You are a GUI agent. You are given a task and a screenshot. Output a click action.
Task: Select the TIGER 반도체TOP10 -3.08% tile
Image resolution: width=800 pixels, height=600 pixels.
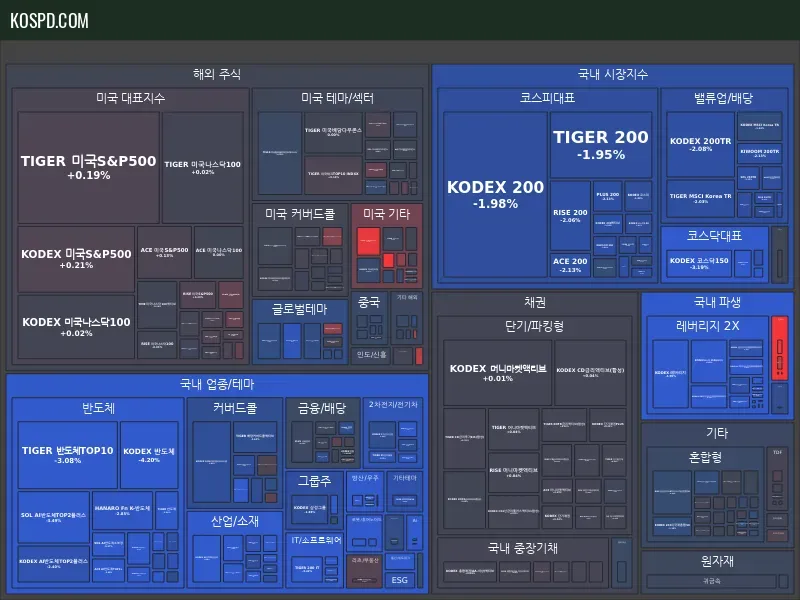click(67, 454)
